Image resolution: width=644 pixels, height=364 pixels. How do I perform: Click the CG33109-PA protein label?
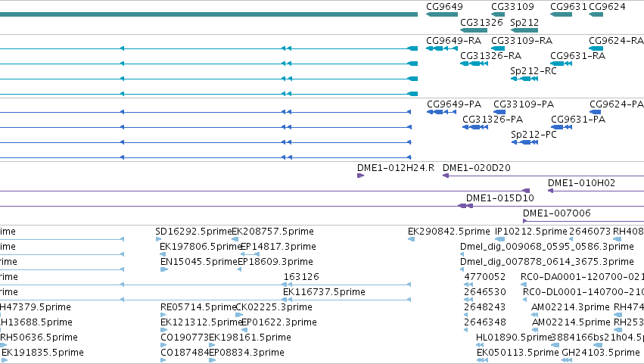(x=524, y=104)
